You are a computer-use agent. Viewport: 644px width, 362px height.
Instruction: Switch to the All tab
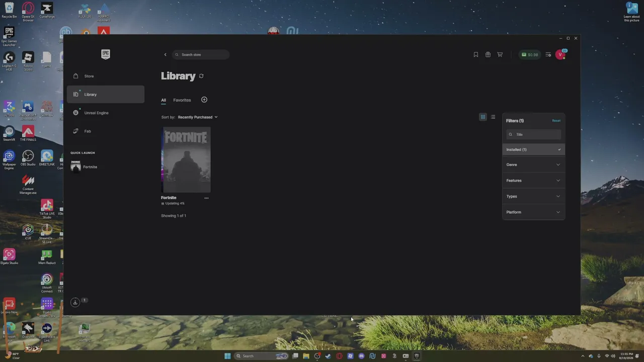pos(164,100)
